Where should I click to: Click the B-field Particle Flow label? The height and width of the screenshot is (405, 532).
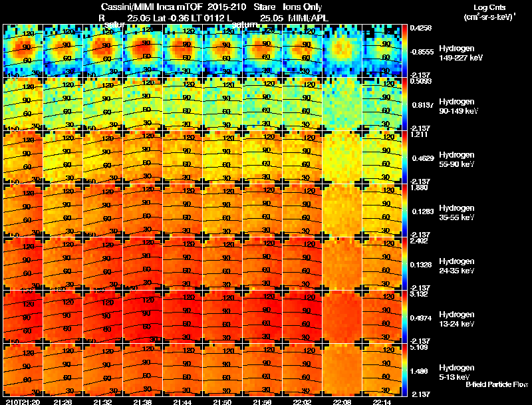497,384
